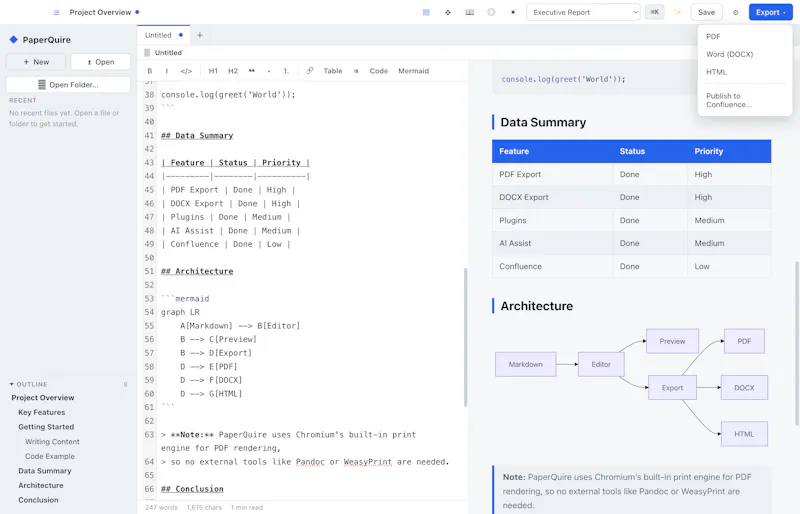Jump to Writing Content in the outline

pos(52,442)
